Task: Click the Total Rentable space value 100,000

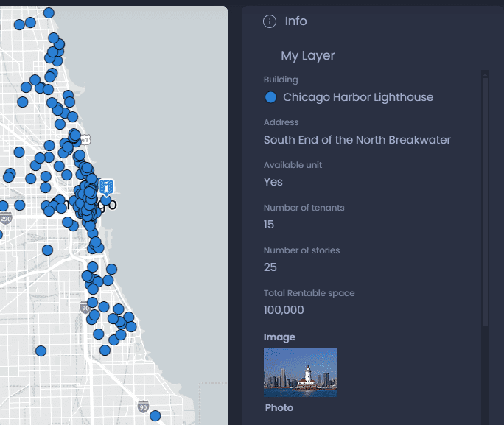Action: tap(284, 310)
